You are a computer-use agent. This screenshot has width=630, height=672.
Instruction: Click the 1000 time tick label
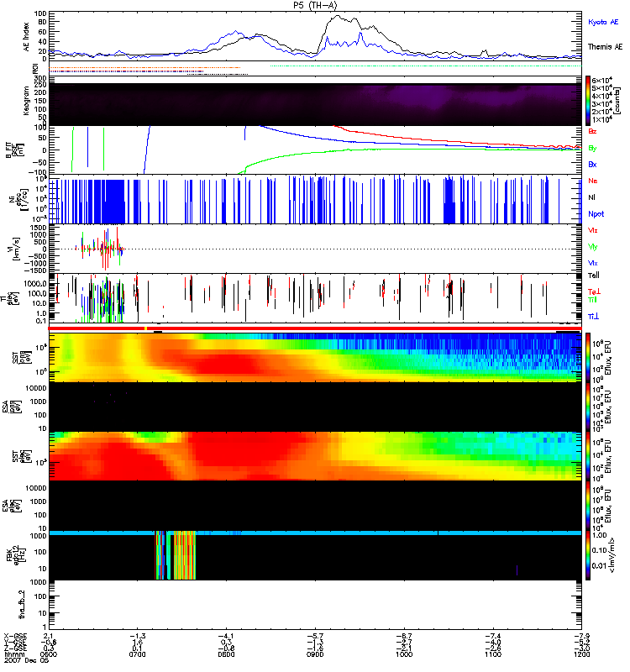pyautogui.click(x=404, y=654)
